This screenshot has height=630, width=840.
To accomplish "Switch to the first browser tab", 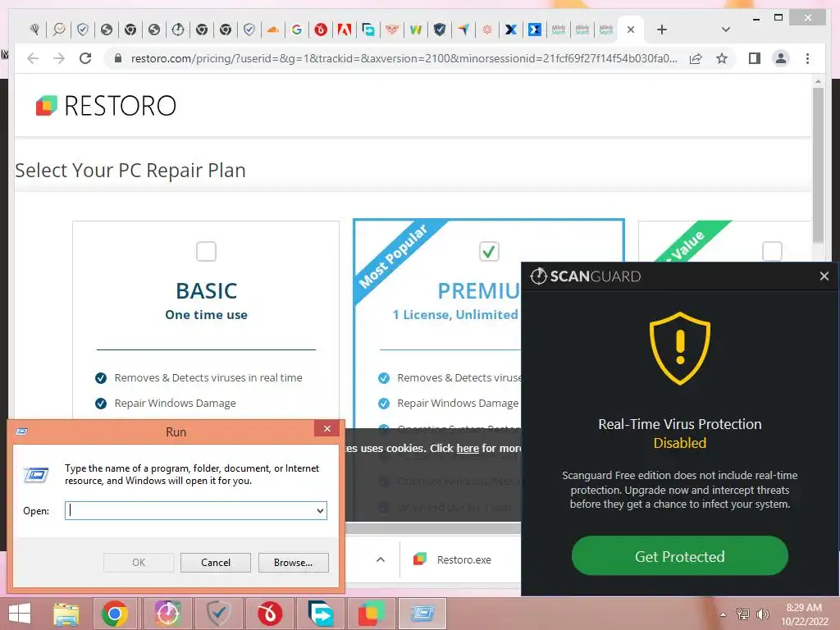I will tap(35, 30).
